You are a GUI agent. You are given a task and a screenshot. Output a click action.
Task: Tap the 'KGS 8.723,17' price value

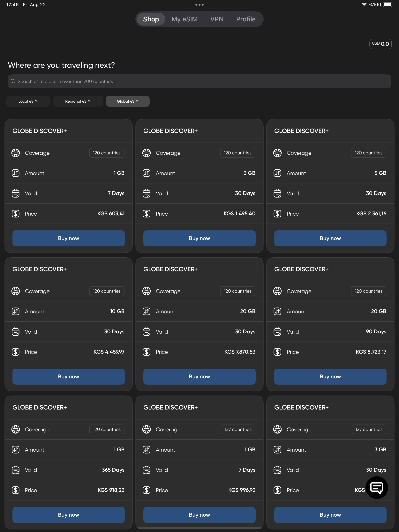pos(371,352)
